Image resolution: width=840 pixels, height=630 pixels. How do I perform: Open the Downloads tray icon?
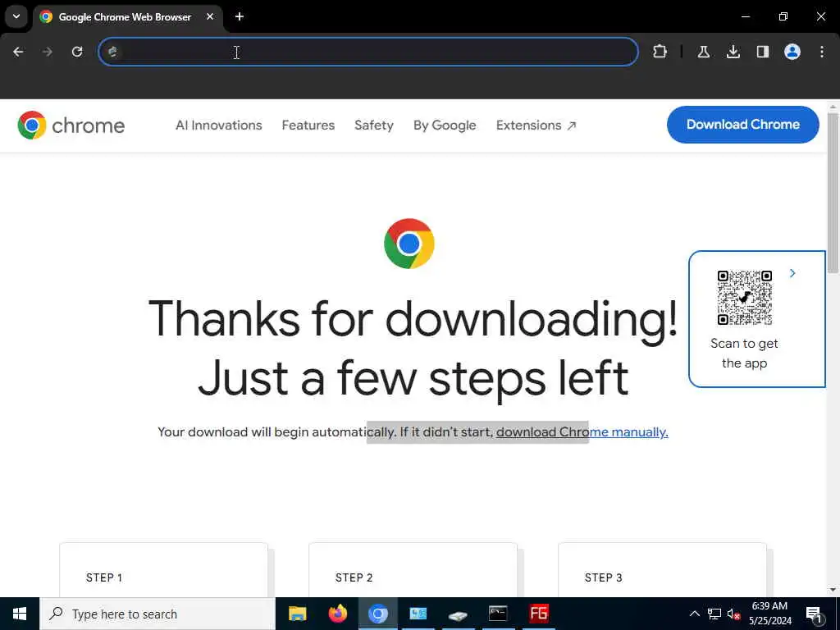(733, 52)
